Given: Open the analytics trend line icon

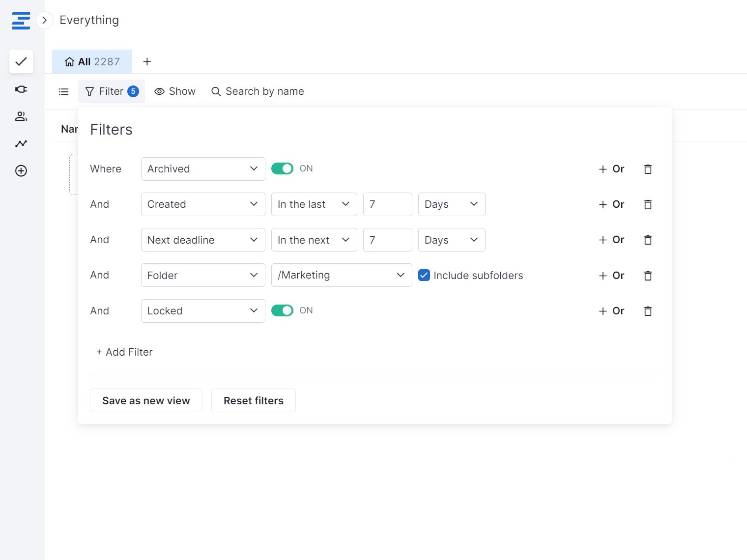Looking at the screenshot, I should click(x=21, y=143).
